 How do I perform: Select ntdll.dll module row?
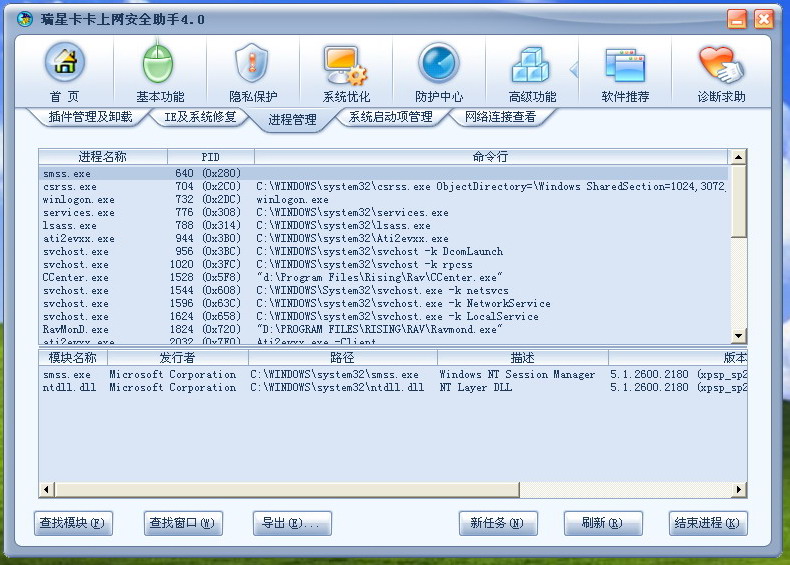393,388
